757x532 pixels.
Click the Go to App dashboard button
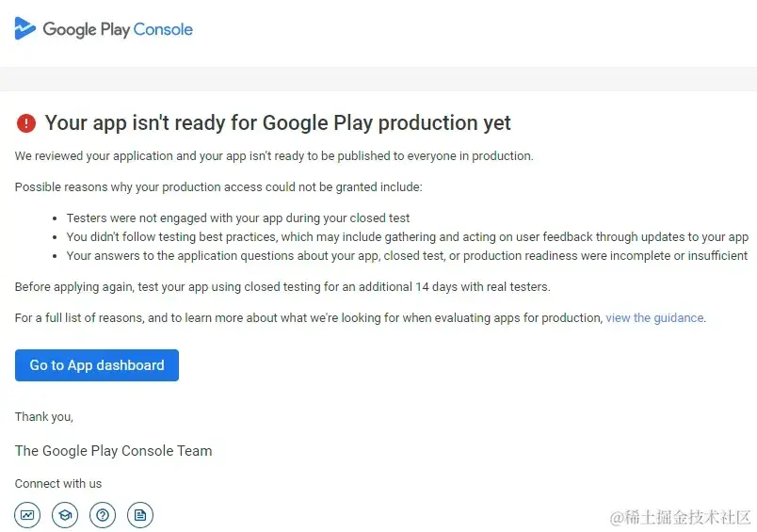tap(97, 365)
